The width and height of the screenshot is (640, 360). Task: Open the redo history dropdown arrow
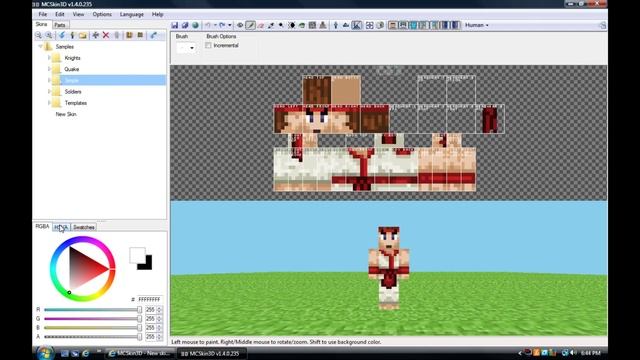[230, 25]
